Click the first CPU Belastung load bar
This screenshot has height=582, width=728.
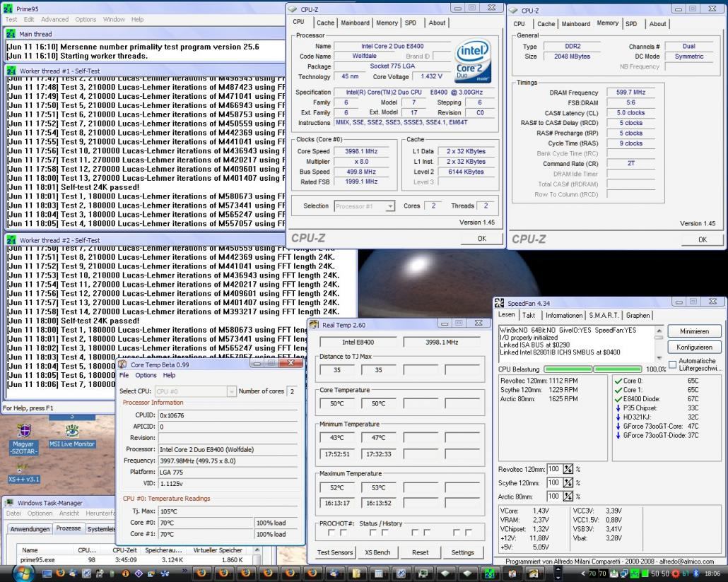568,369
